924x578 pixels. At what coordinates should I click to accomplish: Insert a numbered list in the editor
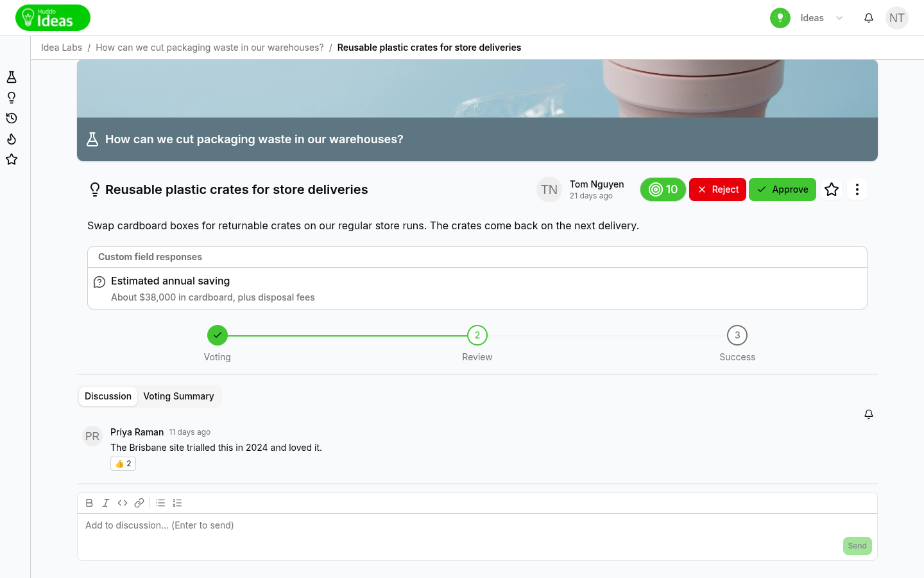177,503
